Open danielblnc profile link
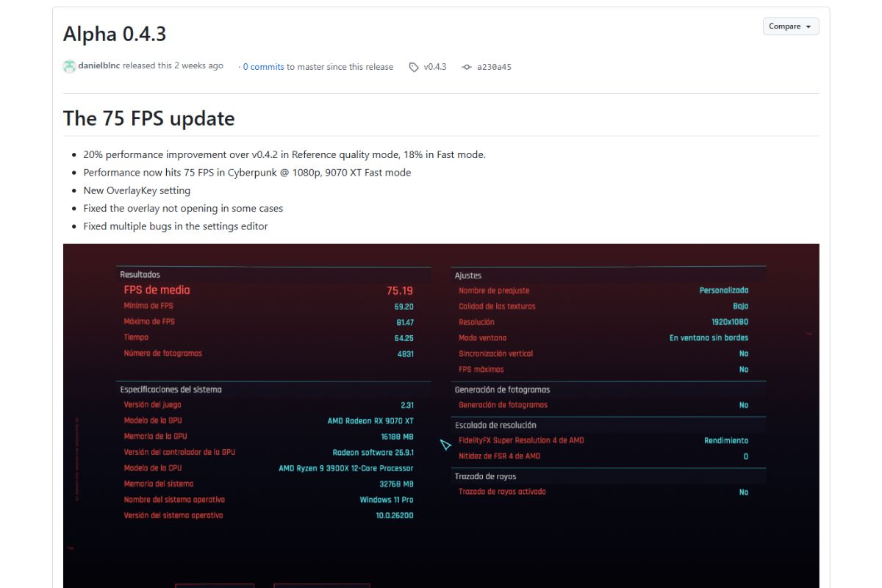882x588 pixels. pyautogui.click(x=99, y=66)
